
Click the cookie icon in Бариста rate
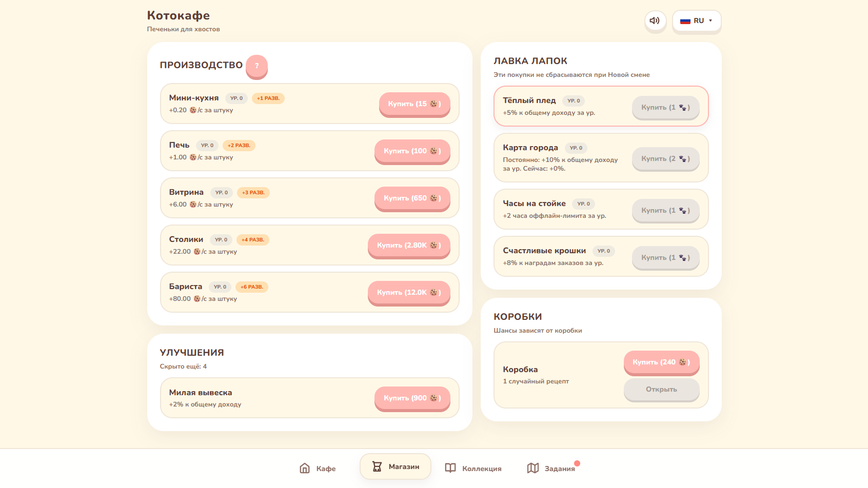coord(197,299)
